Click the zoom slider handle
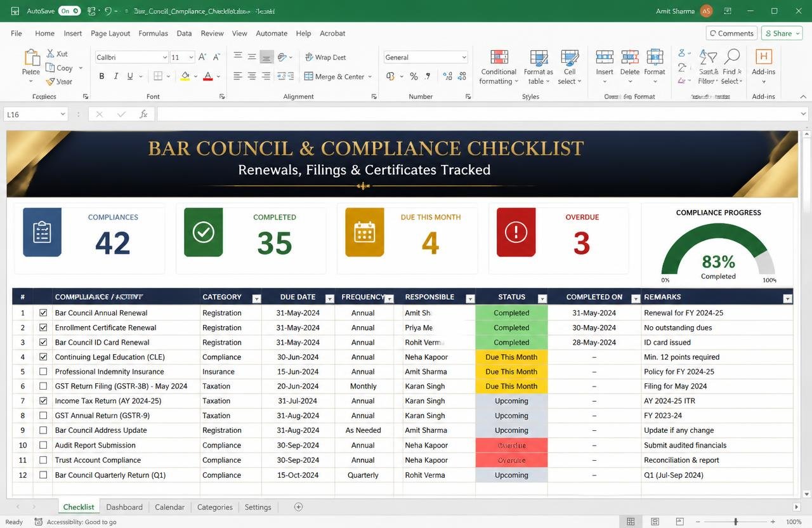Screen dimensions: 812x528 [736, 522]
